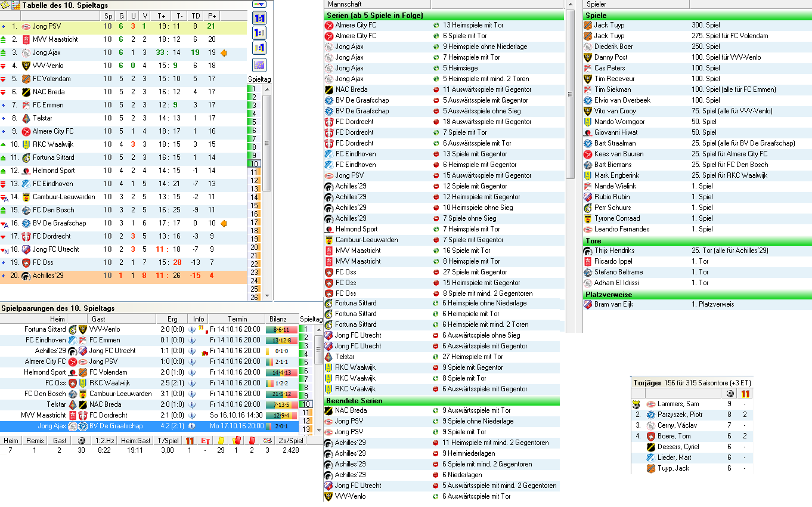Collapse the 'Platzverweise' section header

pyautogui.click(x=698, y=294)
